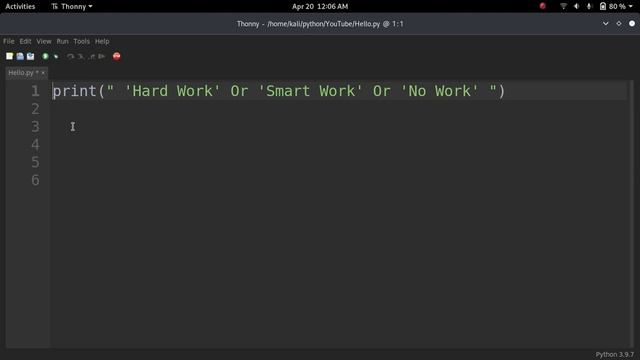Viewport: 640px width, 360px height.
Task: Click the red recording indicator in top bar
Action: click(542, 6)
